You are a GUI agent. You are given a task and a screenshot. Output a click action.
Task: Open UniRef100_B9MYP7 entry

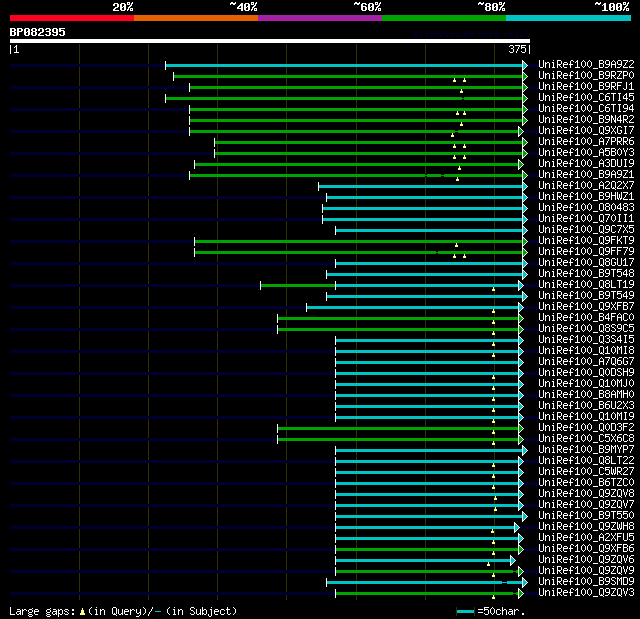click(x=586, y=450)
